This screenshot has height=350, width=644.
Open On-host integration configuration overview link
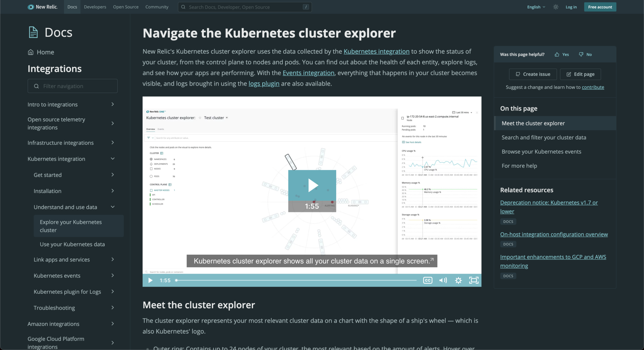point(554,234)
